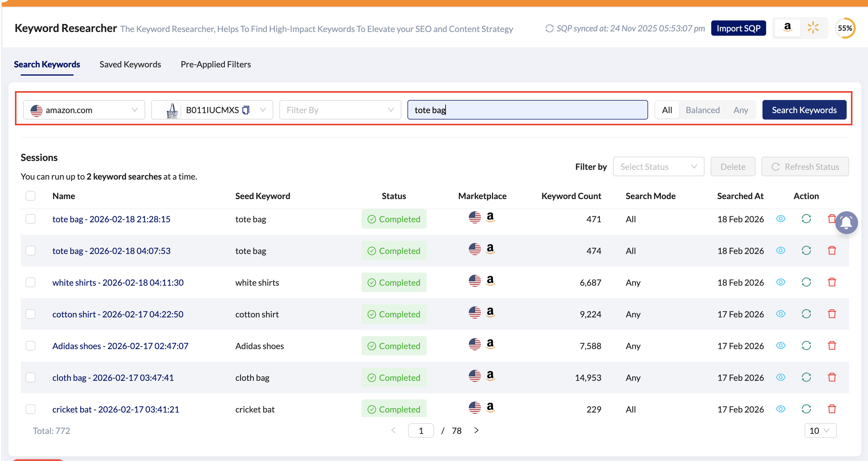Copy ASIN B011IUCMXS with copy icon
The height and width of the screenshot is (461, 868).
coord(246,110)
